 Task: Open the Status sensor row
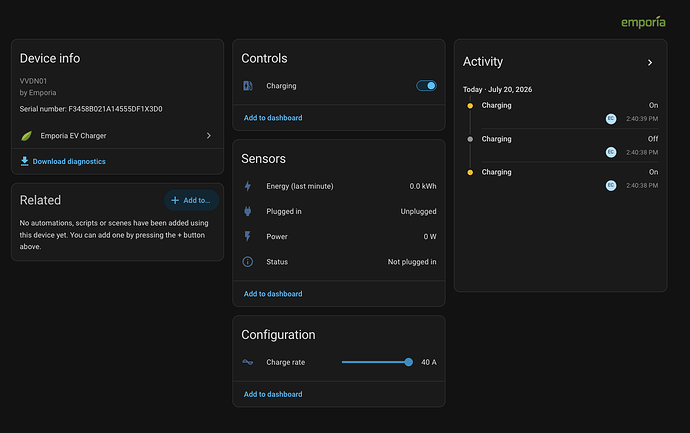click(x=339, y=262)
